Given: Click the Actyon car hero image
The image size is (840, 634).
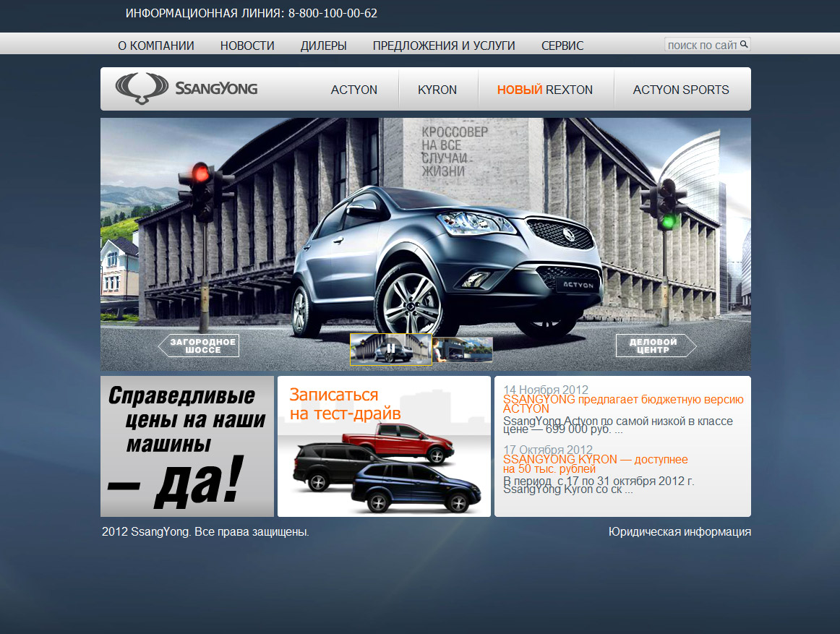Looking at the screenshot, I should click(x=425, y=244).
